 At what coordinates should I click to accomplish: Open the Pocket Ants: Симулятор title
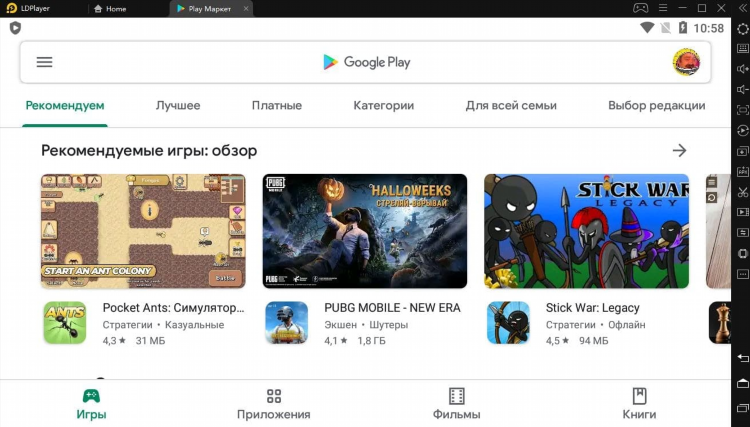[173, 308]
